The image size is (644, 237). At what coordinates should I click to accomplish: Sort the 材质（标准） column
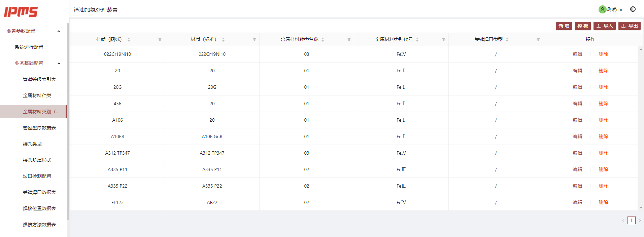point(223,40)
